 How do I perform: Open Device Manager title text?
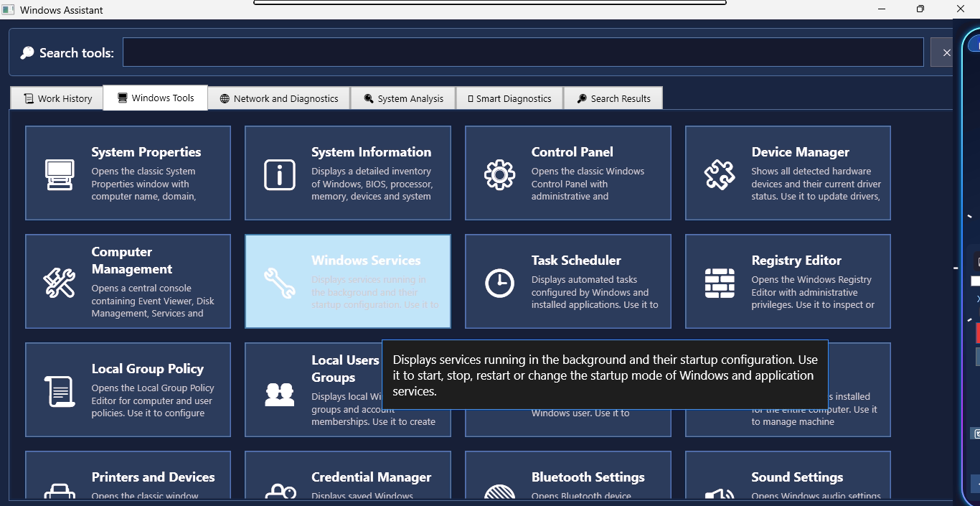(x=800, y=152)
